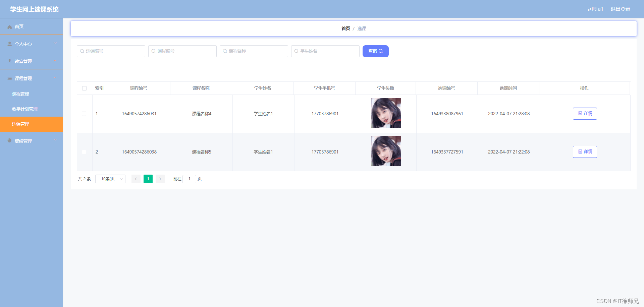
Task: Click the 教室管理 sidebar icon
Action: click(x=9, y=61)
